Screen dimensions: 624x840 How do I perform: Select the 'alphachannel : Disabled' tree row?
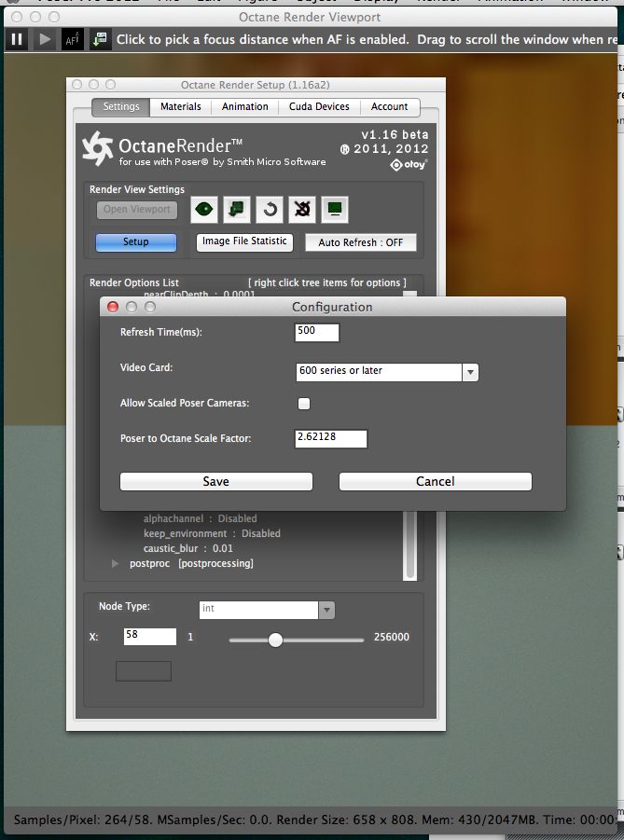click(x=200, y=518)
